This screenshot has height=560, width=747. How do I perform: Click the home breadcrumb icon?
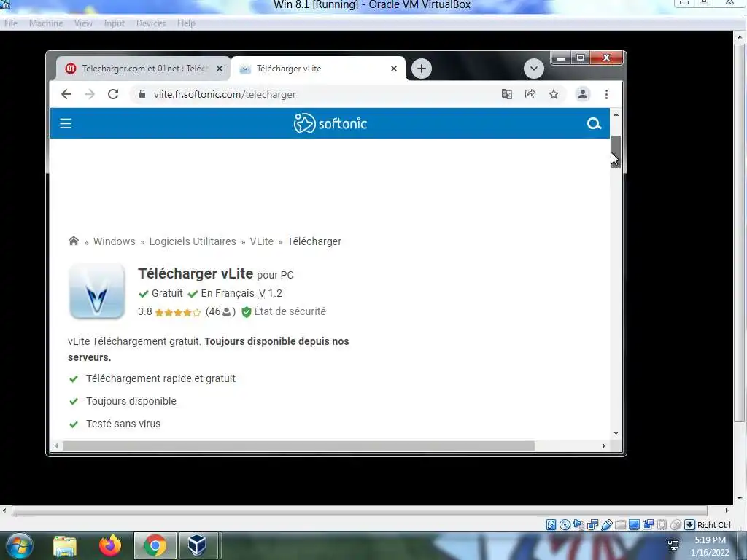(74, 241)
